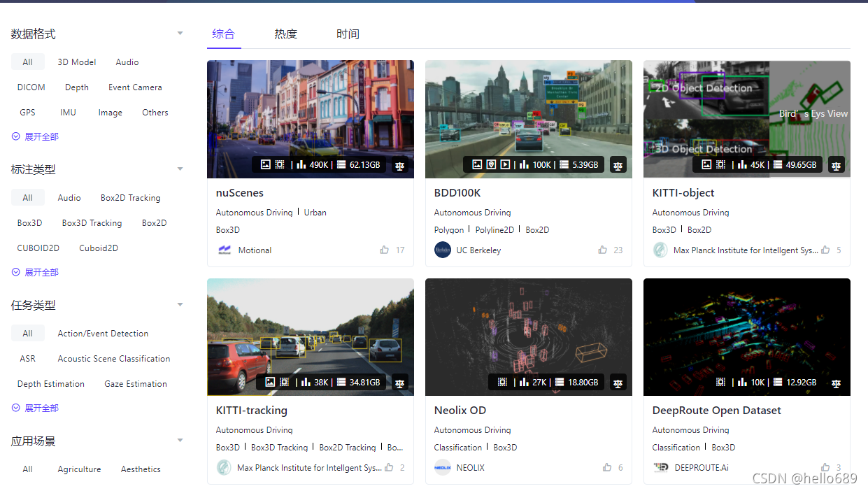This screenshot has width=868, height=491.
Task: Like the nuScenes dataset with thumbs-up
Action: point(384,250)
